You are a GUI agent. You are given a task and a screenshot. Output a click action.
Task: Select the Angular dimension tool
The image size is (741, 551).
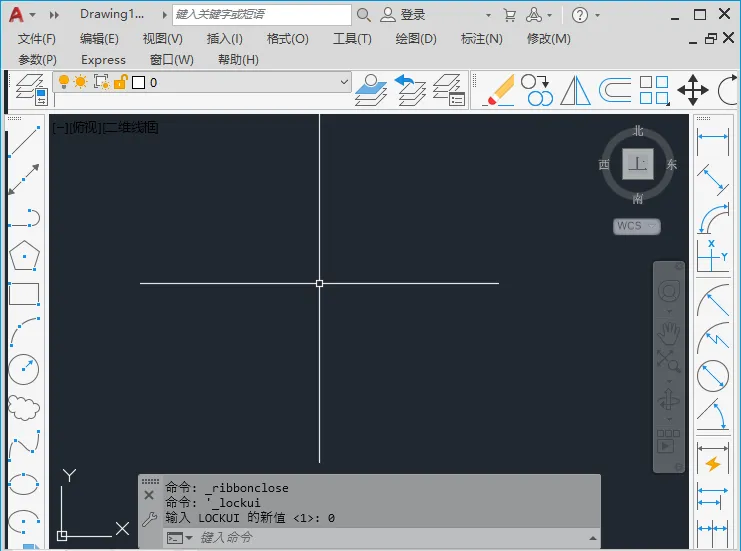click(713, 414)
